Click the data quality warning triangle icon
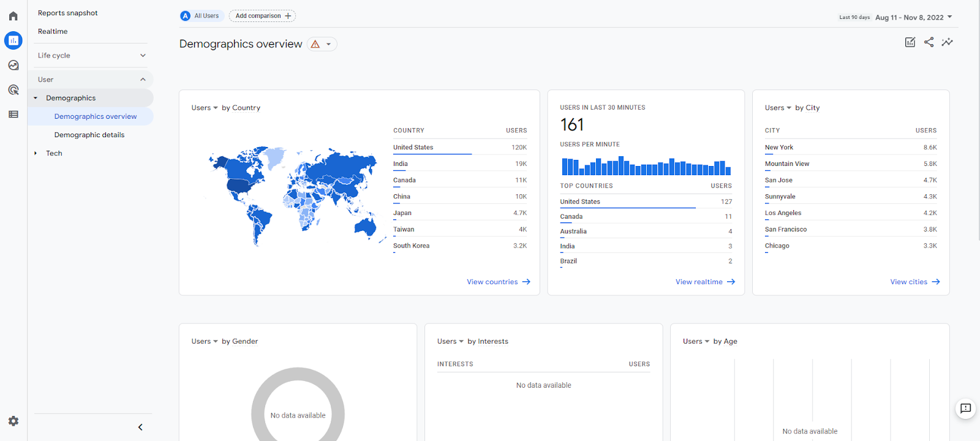This screenshot has width=980, height=441. pyautogui.click(x=315, y=44)
